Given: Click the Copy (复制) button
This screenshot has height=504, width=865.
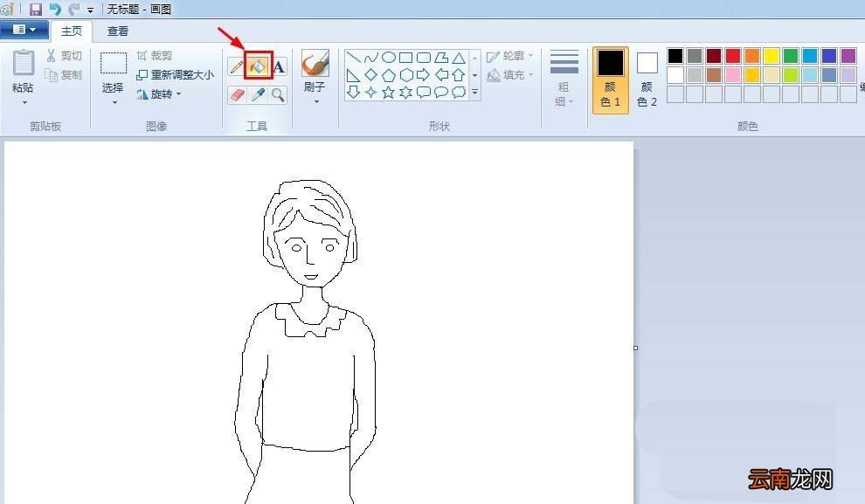Looking at the screenshot, I should pyautogui.click(x=64, y=74).
